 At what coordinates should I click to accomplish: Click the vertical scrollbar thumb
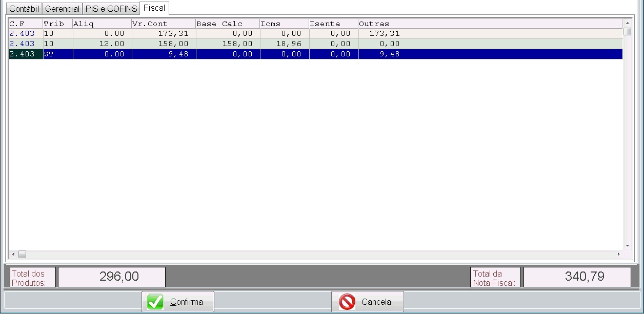click(x=627, y=32)
